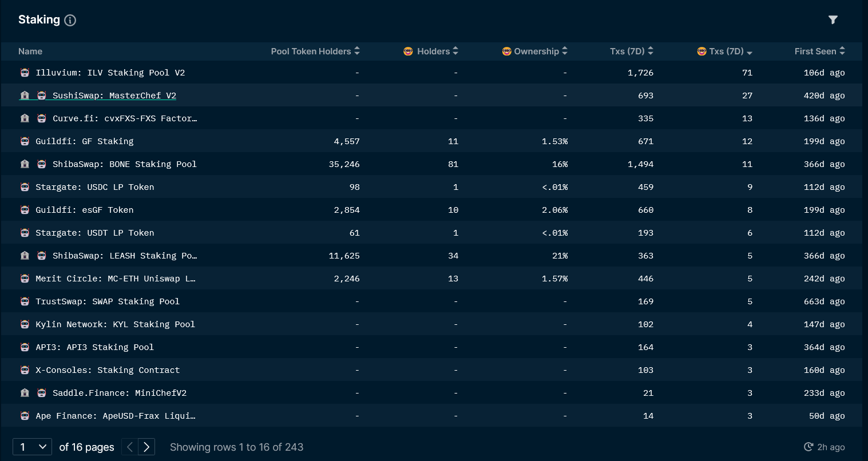
Task: Click the 21% ownership value
Action: point(560,256)
